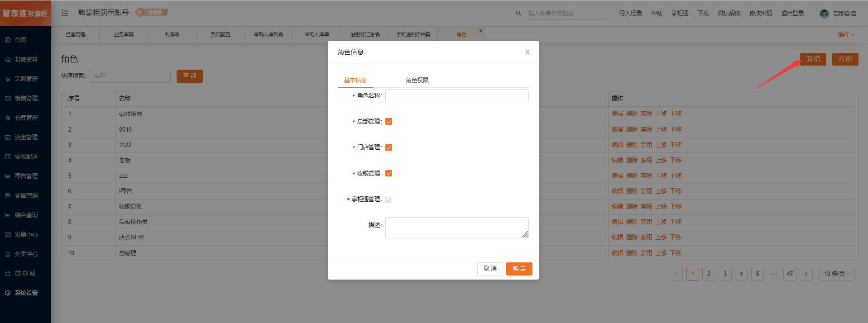Go to previous page with left chevron
Viewport: 868px width, 323px height.
click(x=676, y=274)
